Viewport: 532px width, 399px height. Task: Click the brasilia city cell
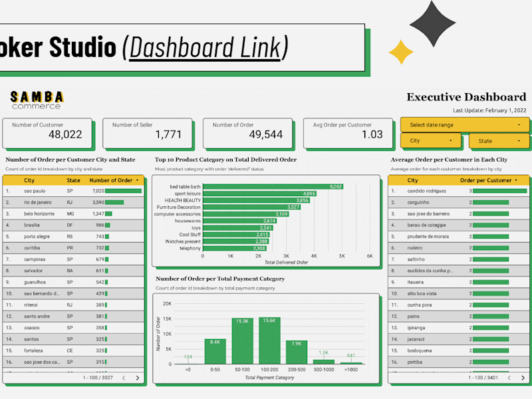coord(31,225)
